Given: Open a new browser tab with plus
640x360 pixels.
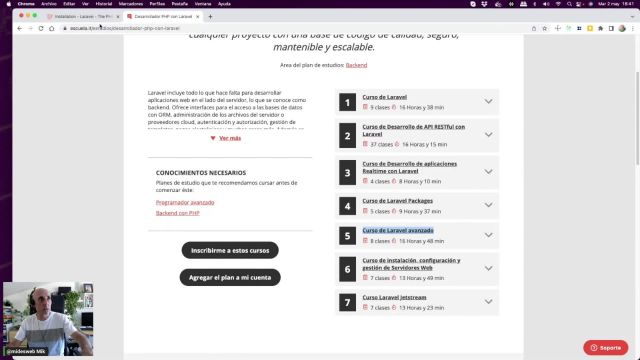Looking at the screenshot, I should pyautogui.click(x=210, y=16).
